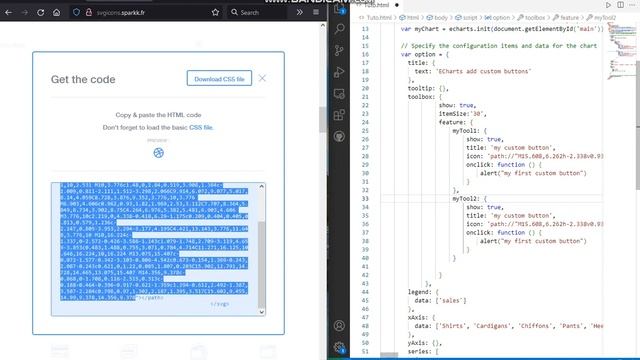Click 'legend' on line 44
This screenshot has width=640, height=360.
[x=419, y=292]
